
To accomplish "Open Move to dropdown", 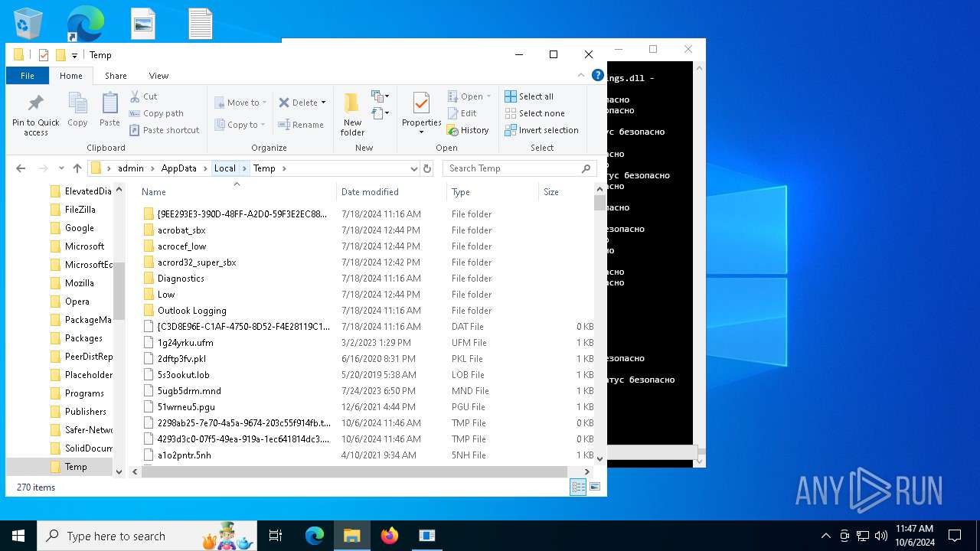I will [x=240, y=103].
